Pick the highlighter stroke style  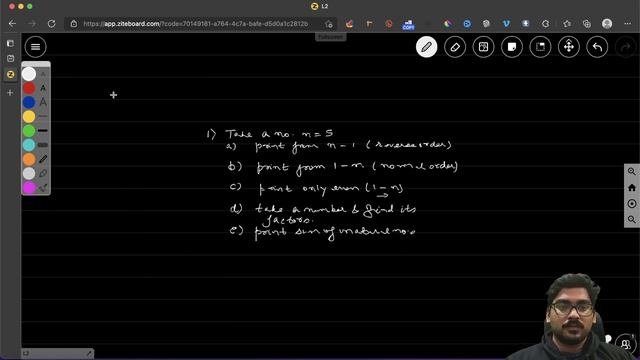click(43, 173)
